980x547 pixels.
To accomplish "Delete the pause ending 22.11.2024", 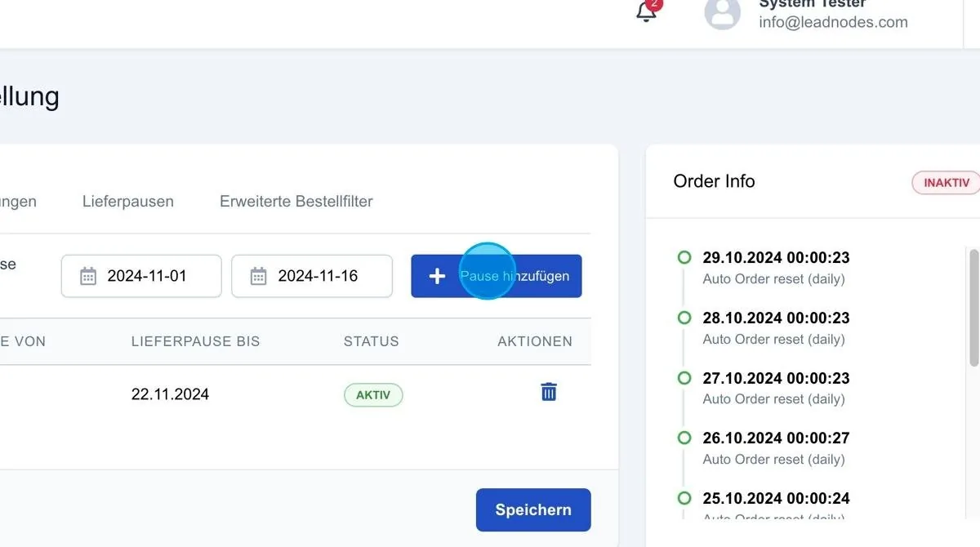I will [x=549, y=392].
